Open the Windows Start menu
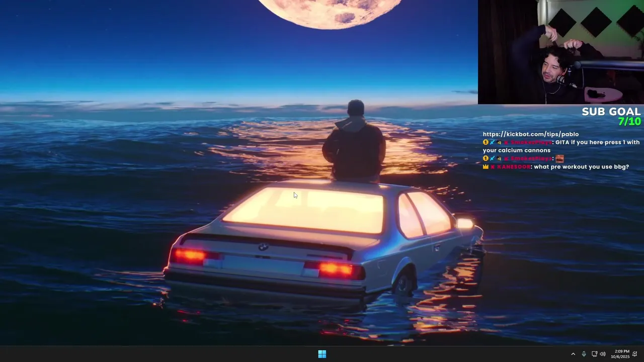644x362 pixels. point(322,354)
